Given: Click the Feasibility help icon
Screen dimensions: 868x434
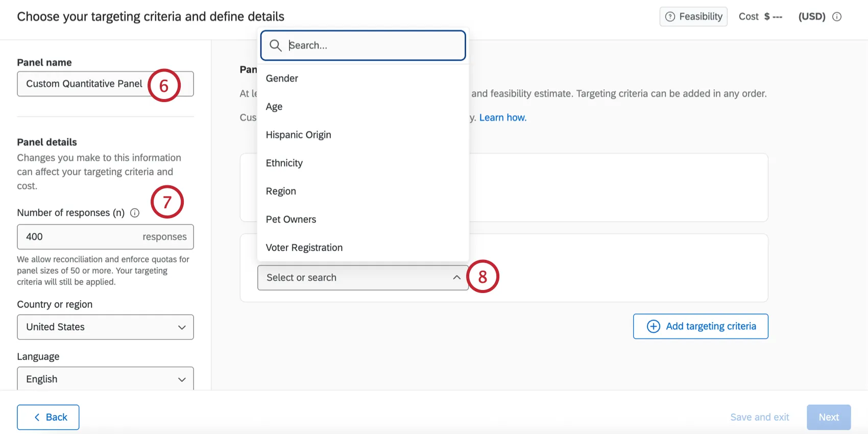Looking at the screenshot, I should click(x=670, y=17).
